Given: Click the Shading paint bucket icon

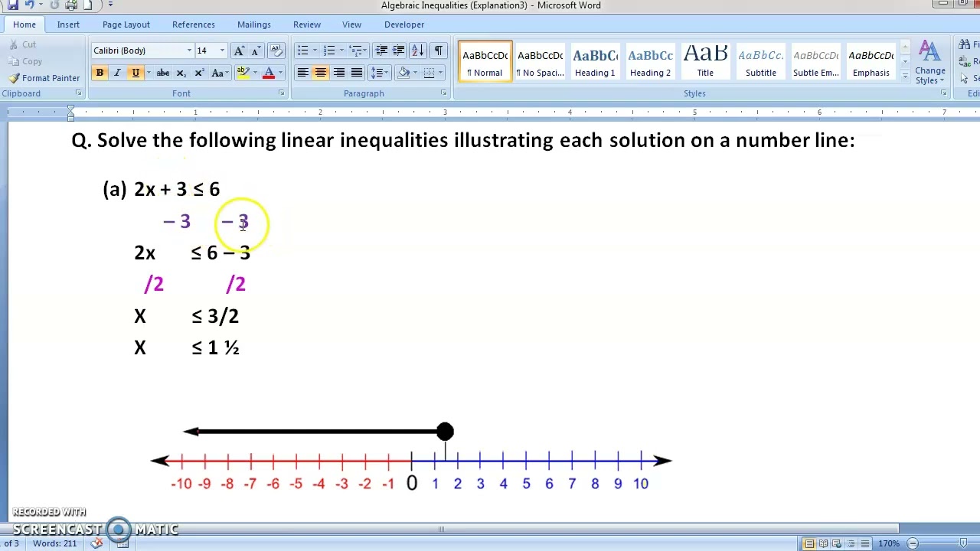Looking at the screenshot, I should click(x=403, y=73).
